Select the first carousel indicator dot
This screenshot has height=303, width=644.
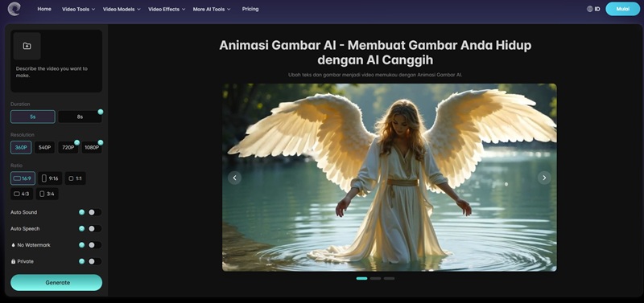pos(361,278)
